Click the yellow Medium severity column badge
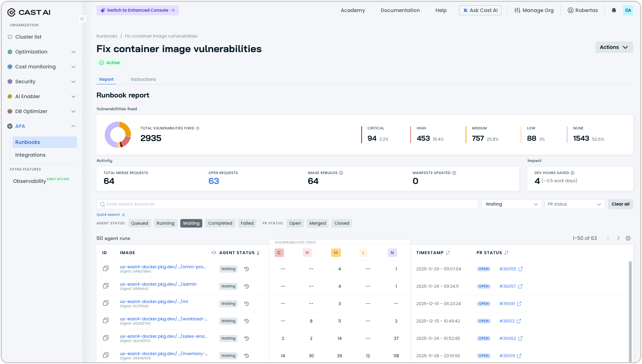This screenshot has width=642, height=364. 336,253
